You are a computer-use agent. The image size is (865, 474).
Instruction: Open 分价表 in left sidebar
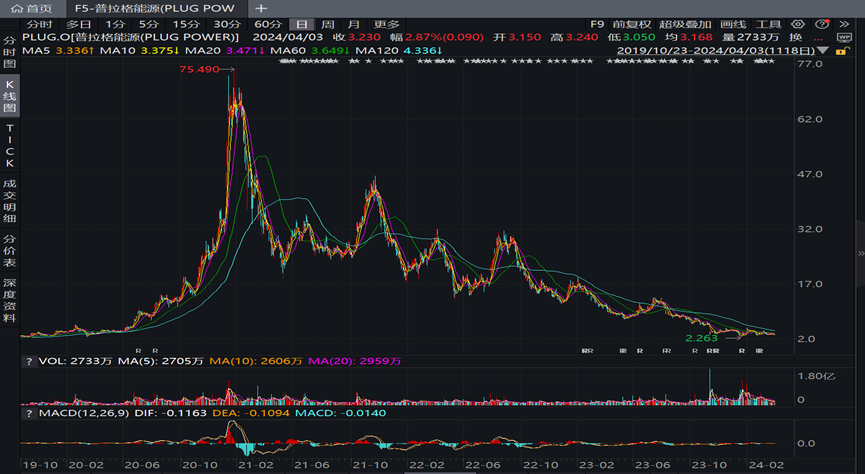9,251
